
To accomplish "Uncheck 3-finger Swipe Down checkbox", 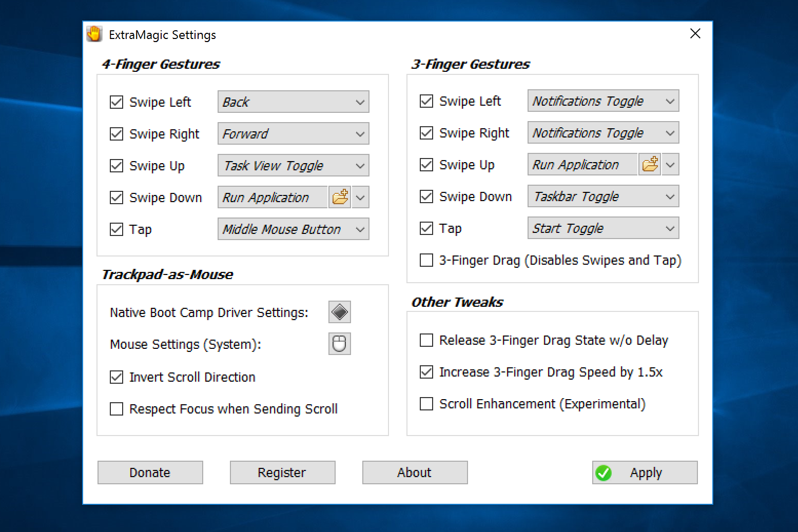I will pos(426,196).
